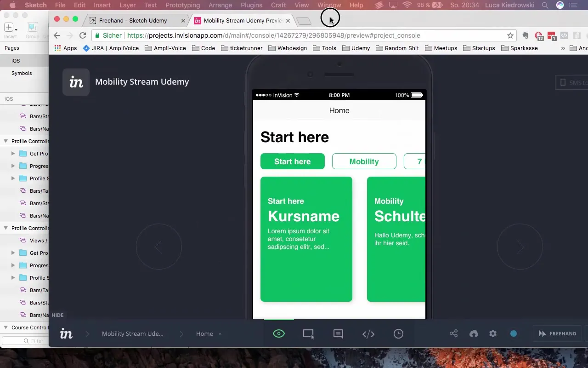Bookmark this page with the star icon
Screen dimensions: 588x368
pos(510,35)
